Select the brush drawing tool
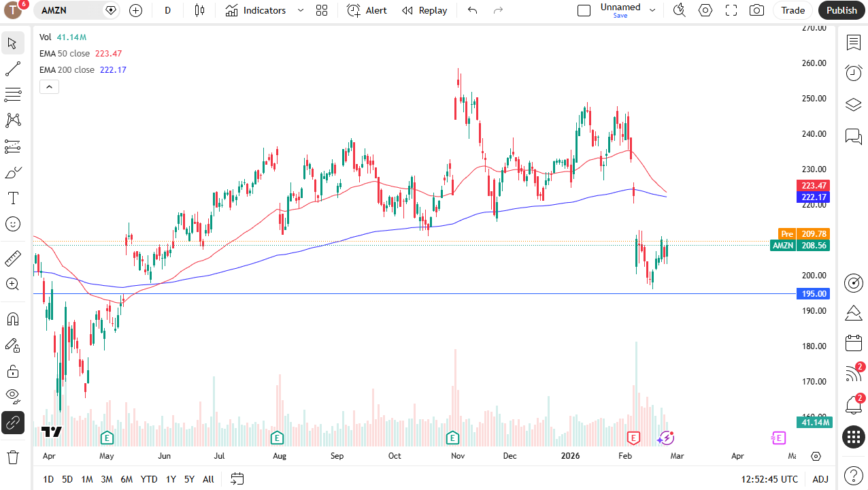Image resolution: width=868 pixels, height=490 pixels. tap(12, 172)
